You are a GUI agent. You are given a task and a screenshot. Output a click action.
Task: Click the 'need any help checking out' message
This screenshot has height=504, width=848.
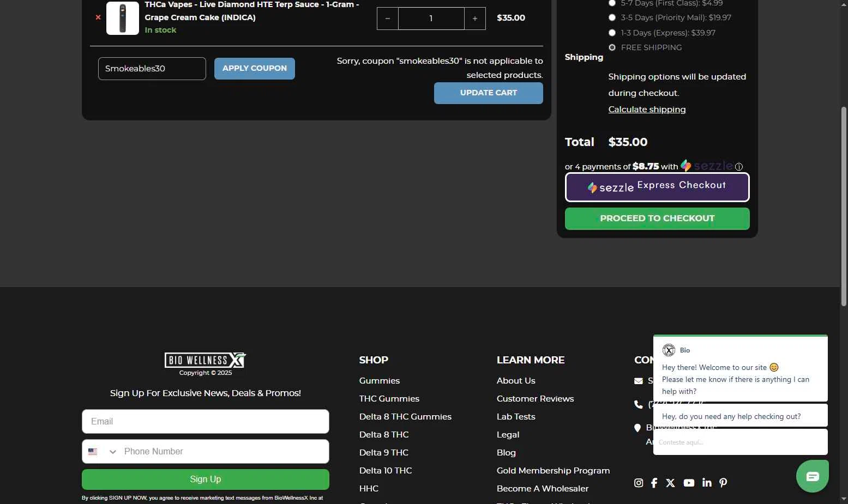pyautogui.click(x=740, y=416)
